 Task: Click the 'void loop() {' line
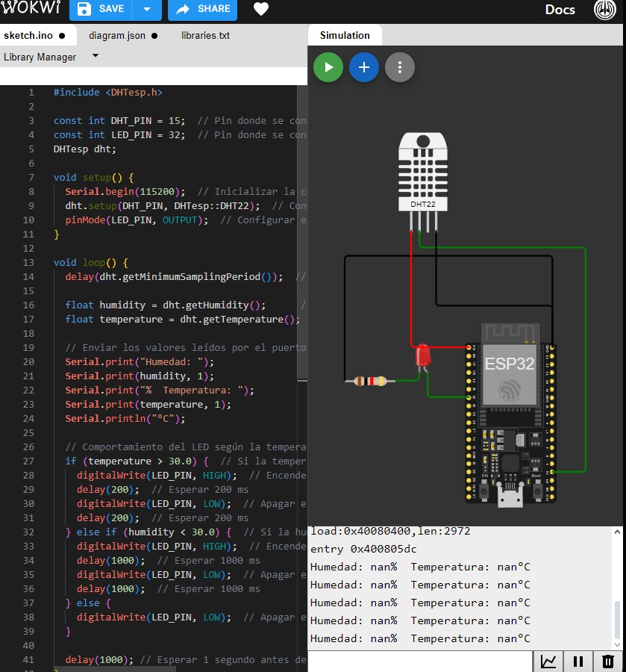91,262
